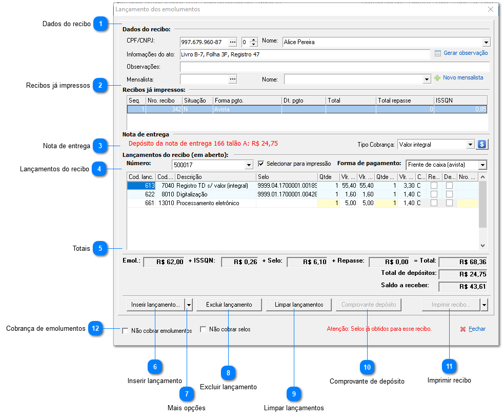Click selo 9999.01.1700001.0042 cell
504x420 pixels.
point(287,194)
